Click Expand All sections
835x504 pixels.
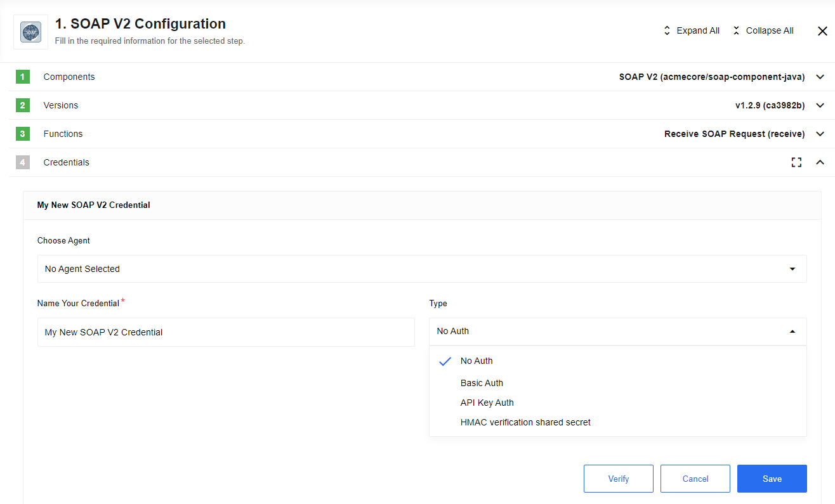692,30
